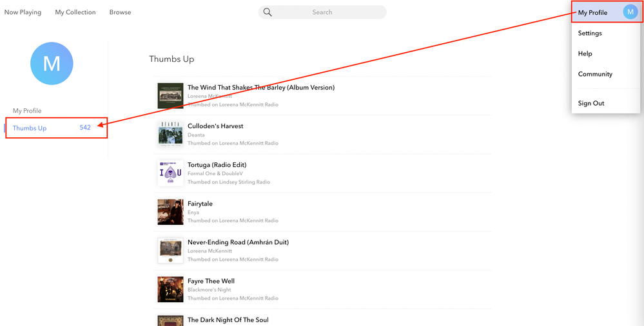Viewport: 644px width, 326px height.
Task: Choose Help in the account menu
Action: point(585,54)
